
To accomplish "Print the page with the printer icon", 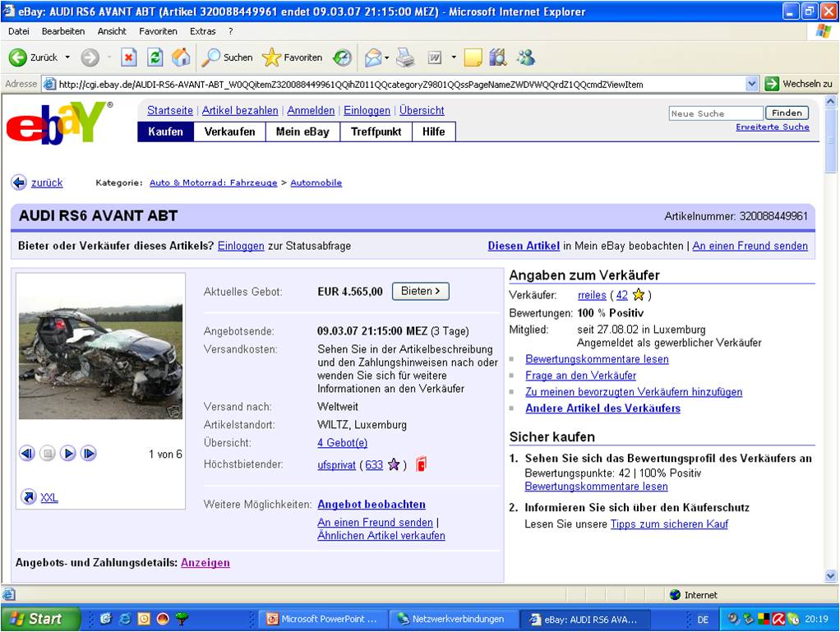I will 405,58.
